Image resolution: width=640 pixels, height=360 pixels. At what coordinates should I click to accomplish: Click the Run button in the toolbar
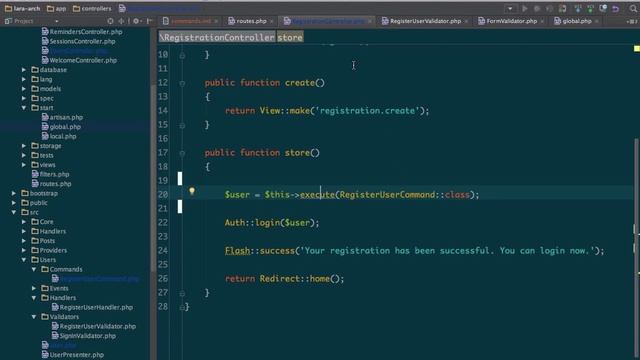525,9
